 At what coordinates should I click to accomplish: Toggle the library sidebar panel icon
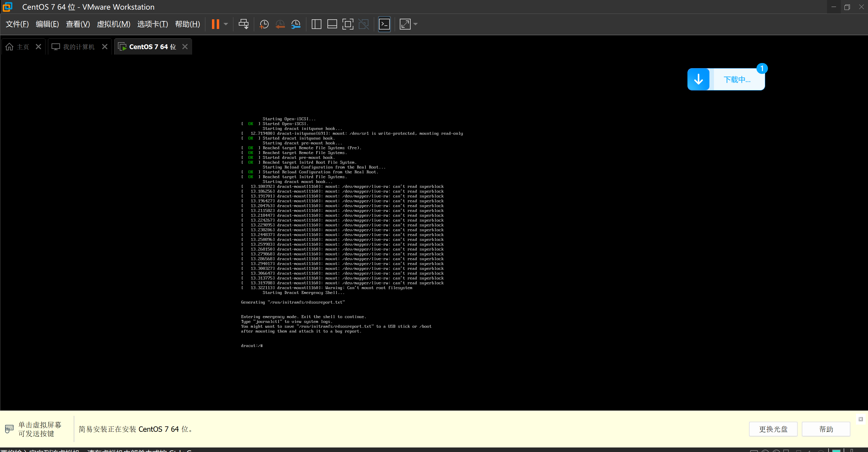coord(316,24)
